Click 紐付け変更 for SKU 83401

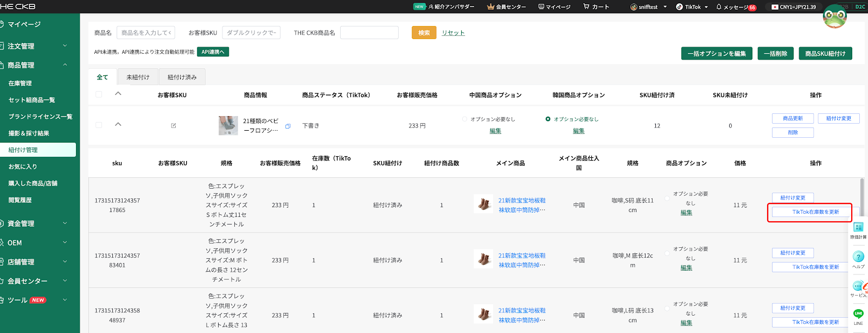click(793, 253)
